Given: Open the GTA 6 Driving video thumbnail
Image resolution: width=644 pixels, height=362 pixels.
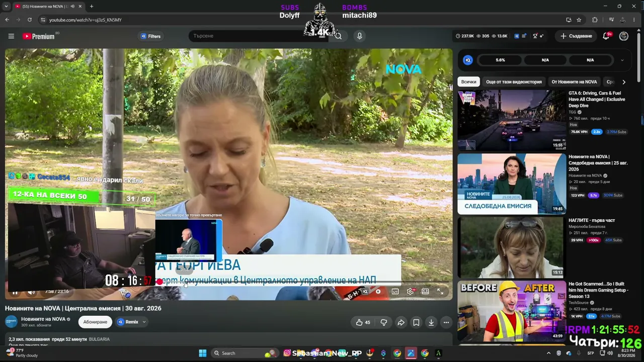Looking at the screenshot, I should [512, 121].
